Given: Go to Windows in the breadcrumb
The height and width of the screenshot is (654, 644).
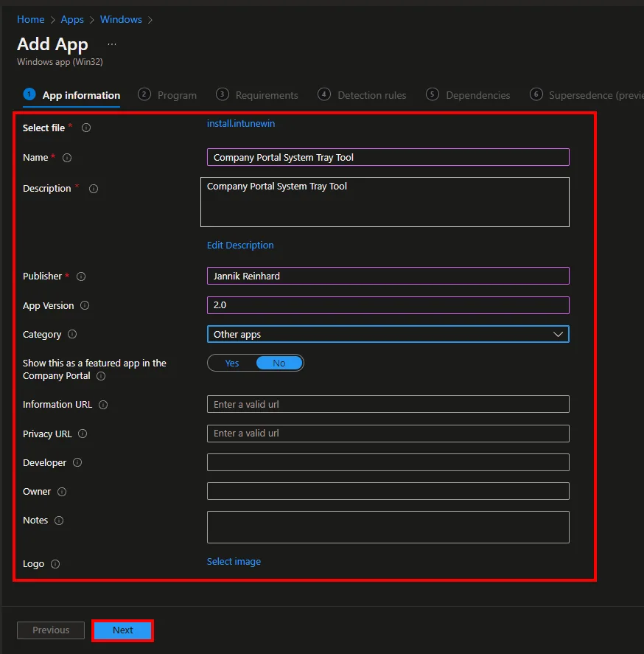Looking at the screenshot, I should pos(121,20).
